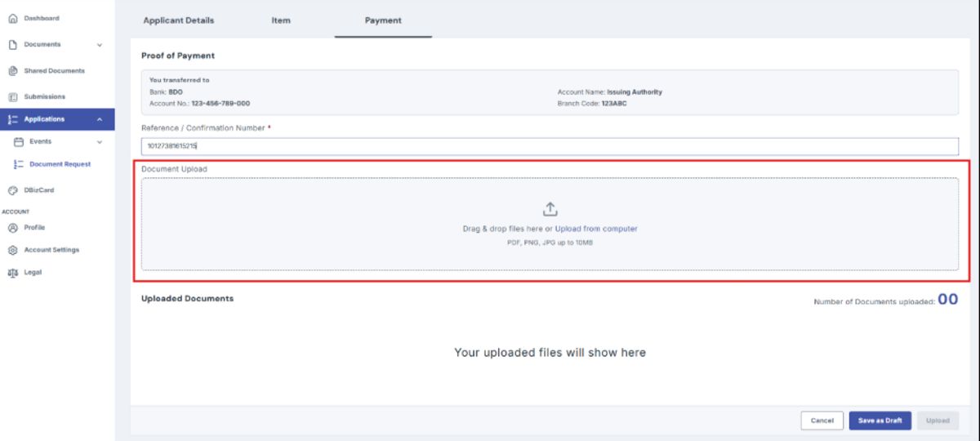Switch to the Applicant Details tab
Image resolution: width=980 pixels, height=441 pixels.
pos(178,20)
